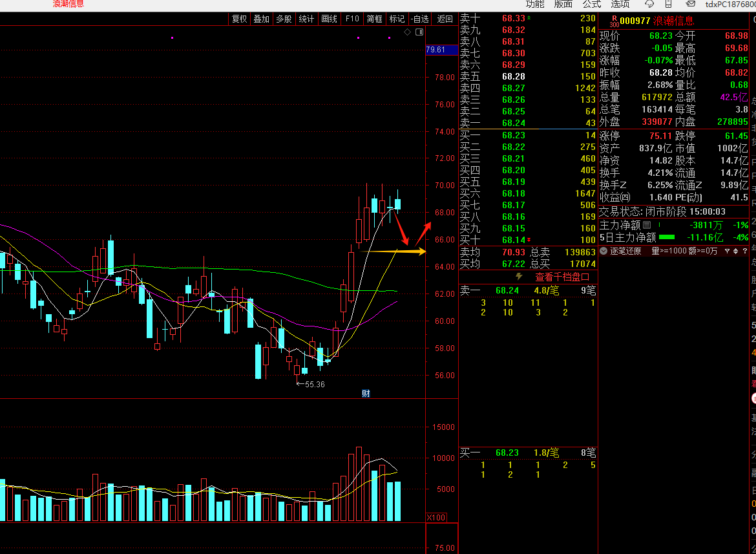Screen dimensions: 756x554
Task: Click the 查看千档盘口 link
Action: click(x=562, y=277)
